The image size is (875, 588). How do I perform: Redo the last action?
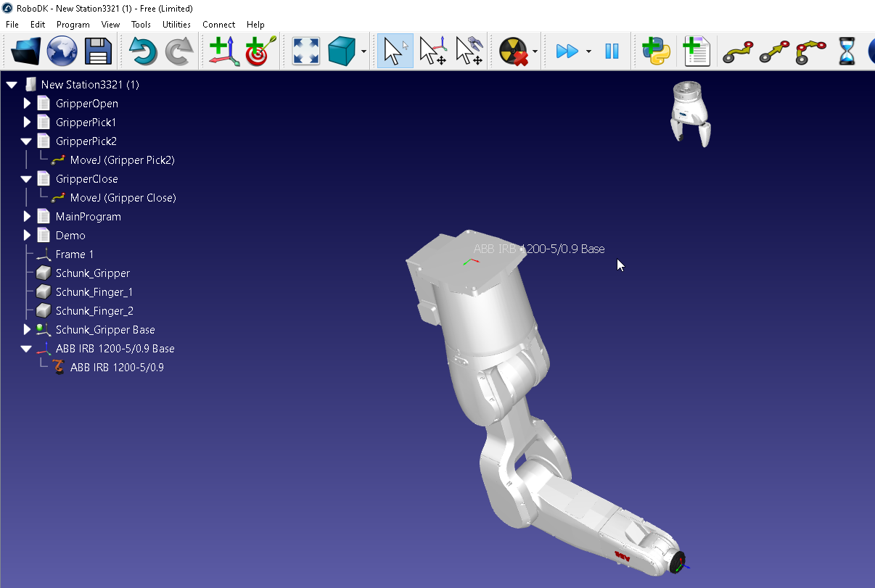(x=179, y=51)
